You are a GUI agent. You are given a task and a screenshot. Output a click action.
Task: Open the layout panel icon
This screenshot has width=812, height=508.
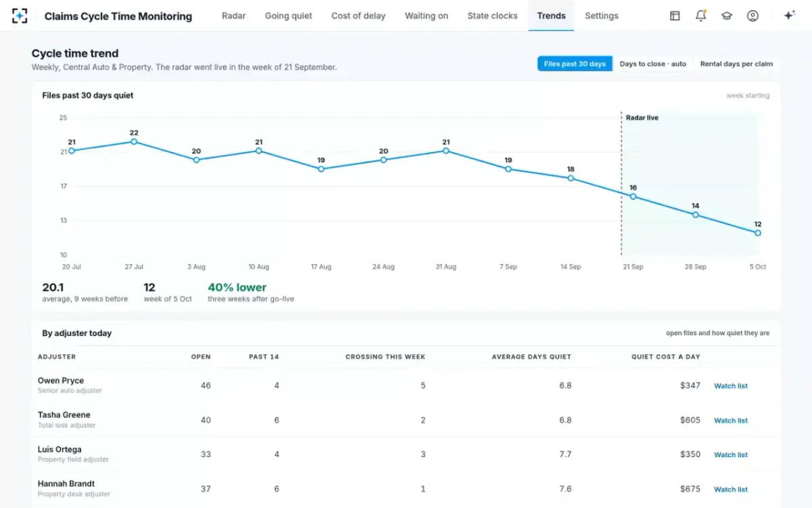click(x=675, y=16)
